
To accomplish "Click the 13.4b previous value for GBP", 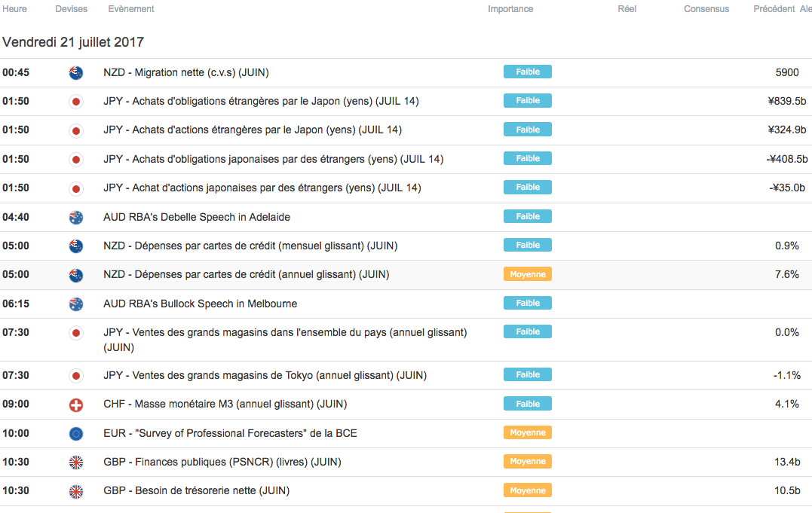I will click(x=787, y=462).
